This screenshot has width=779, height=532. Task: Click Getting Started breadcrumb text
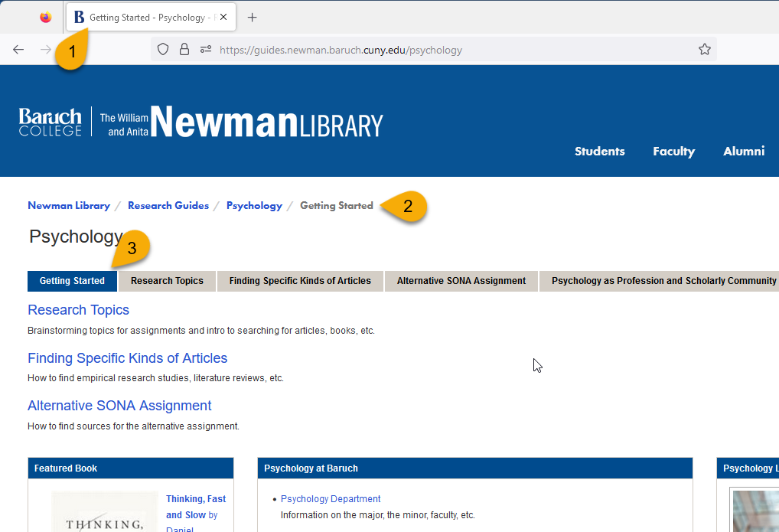(337, 206)
